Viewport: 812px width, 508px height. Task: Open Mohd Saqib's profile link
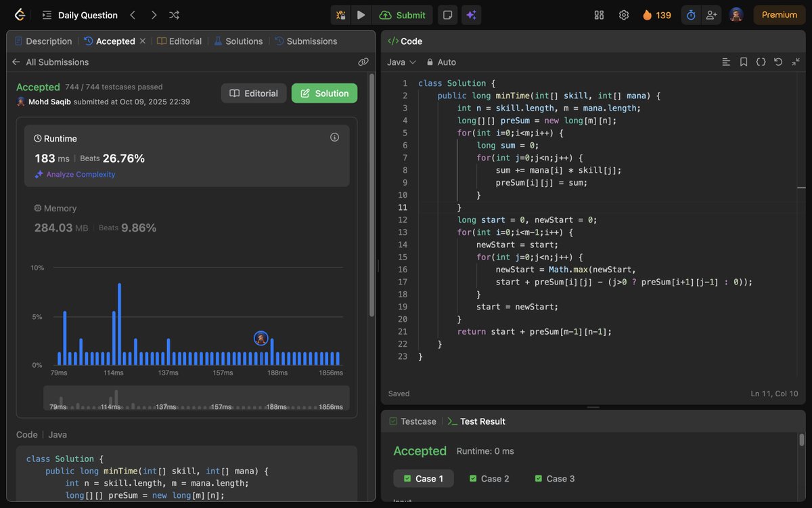[51, 102]
